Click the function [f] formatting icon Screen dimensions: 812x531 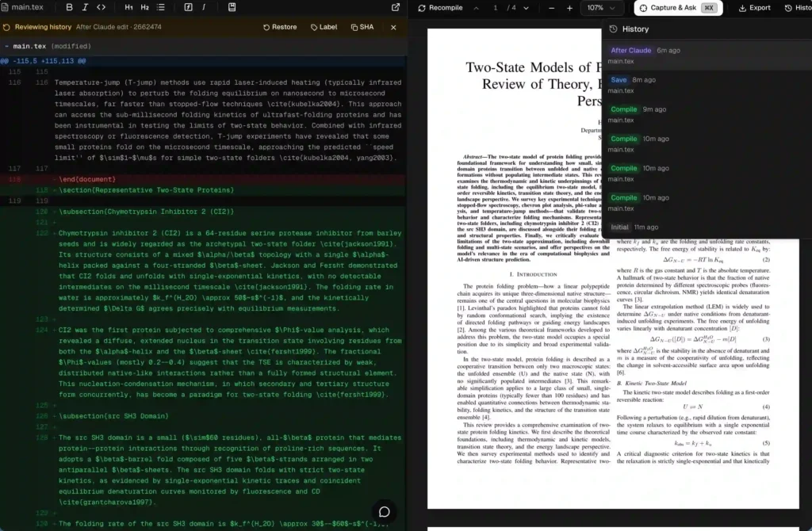pos(187,6)
